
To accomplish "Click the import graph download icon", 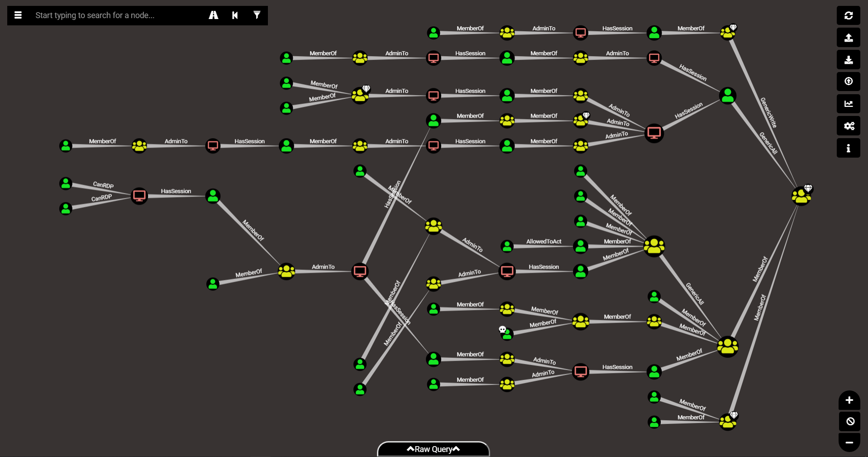I will (x=849, y=60).
